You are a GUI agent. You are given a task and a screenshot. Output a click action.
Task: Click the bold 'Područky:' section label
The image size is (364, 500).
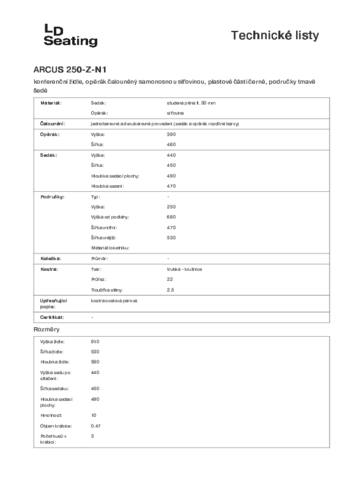[52, 197]
